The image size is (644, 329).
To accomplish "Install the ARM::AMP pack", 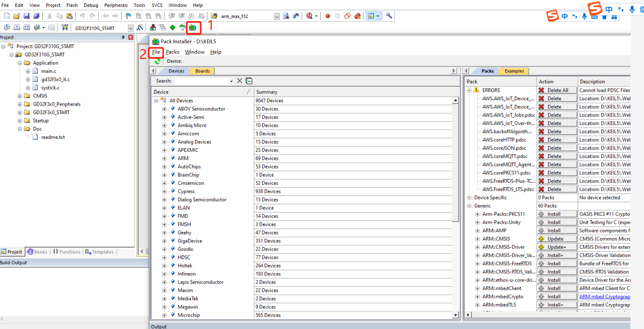I will click(557, 231).
